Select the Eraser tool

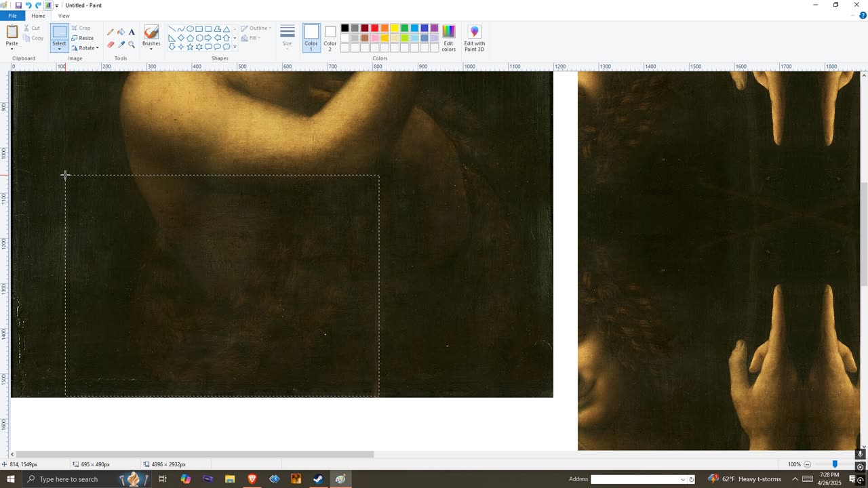(x=111, y=45)
